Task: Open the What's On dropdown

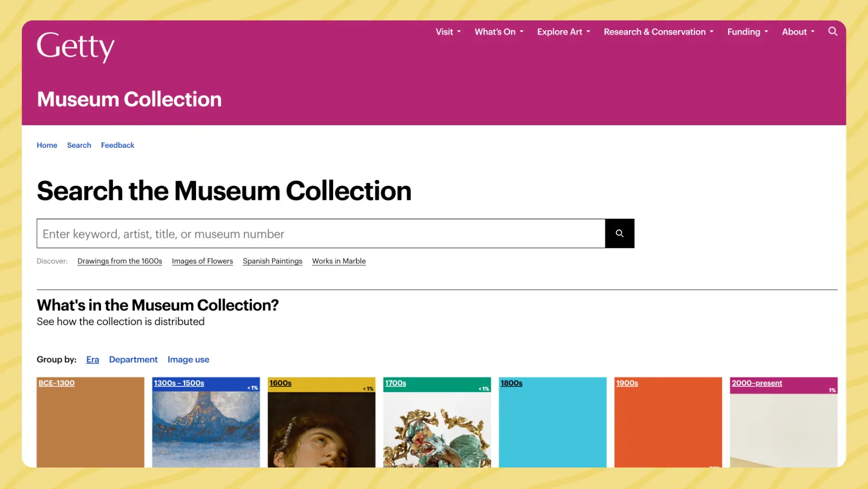Action: point(498,32)
